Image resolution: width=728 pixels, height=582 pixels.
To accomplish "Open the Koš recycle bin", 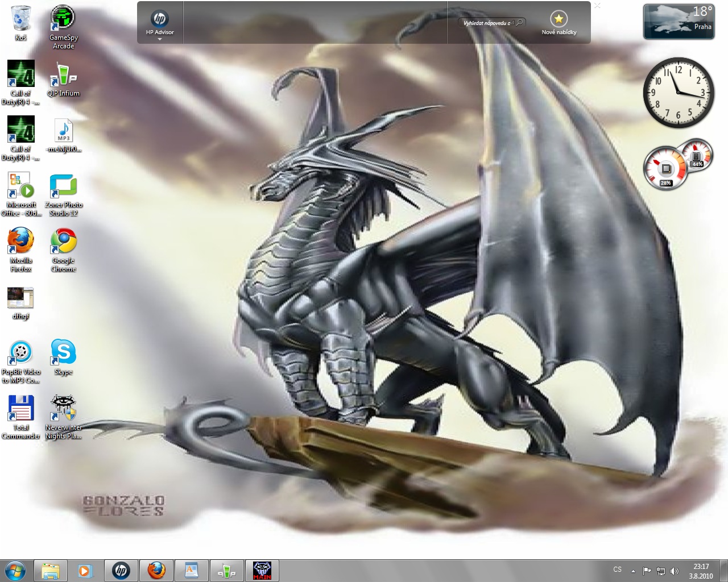I will point(21,18).
